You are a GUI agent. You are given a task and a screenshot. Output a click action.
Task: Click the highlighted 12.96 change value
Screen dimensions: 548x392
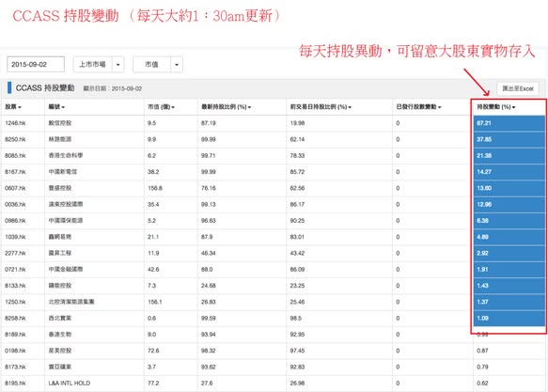(x=484, y=204)
